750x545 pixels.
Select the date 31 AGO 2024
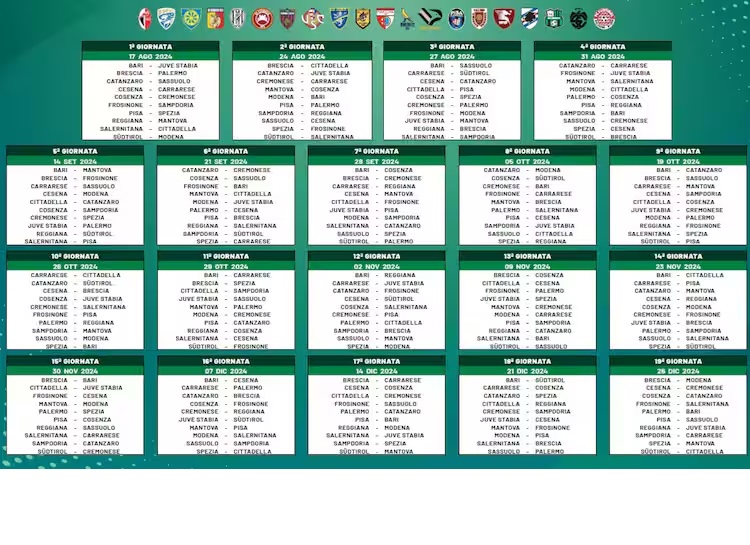(x=603, y=56)
